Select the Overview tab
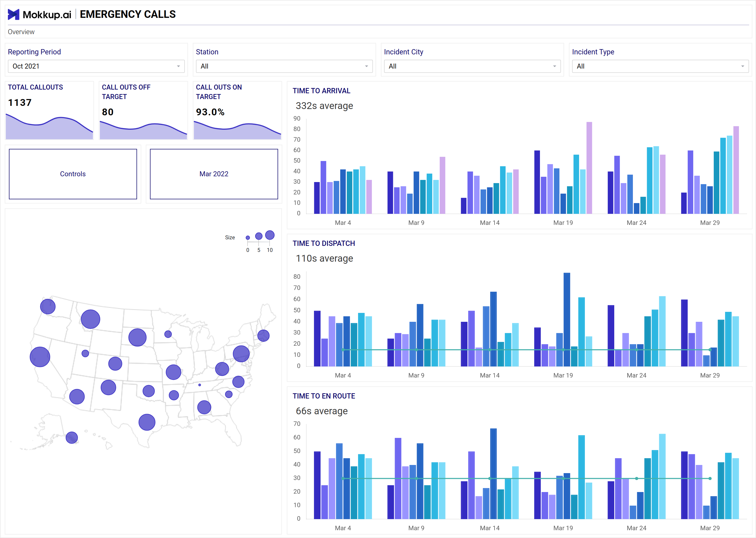 pyautogui.click(x=21, y=32)
